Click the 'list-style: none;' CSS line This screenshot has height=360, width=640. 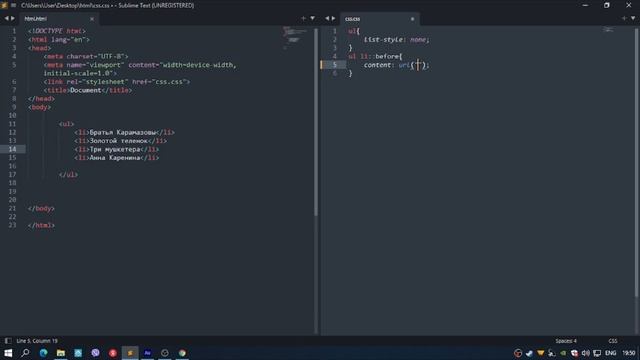coord(396,40)
